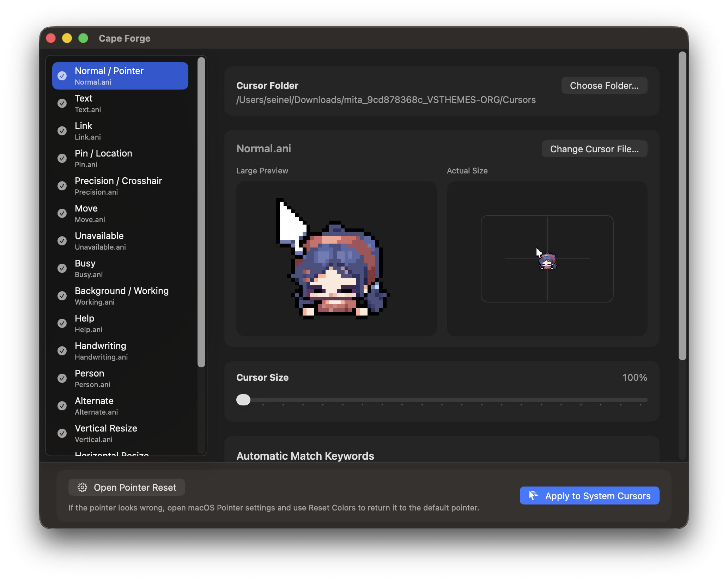This screenshot has height=581, width=728.
Task: Select the Help cursor entry
Action: pos(120,323)
